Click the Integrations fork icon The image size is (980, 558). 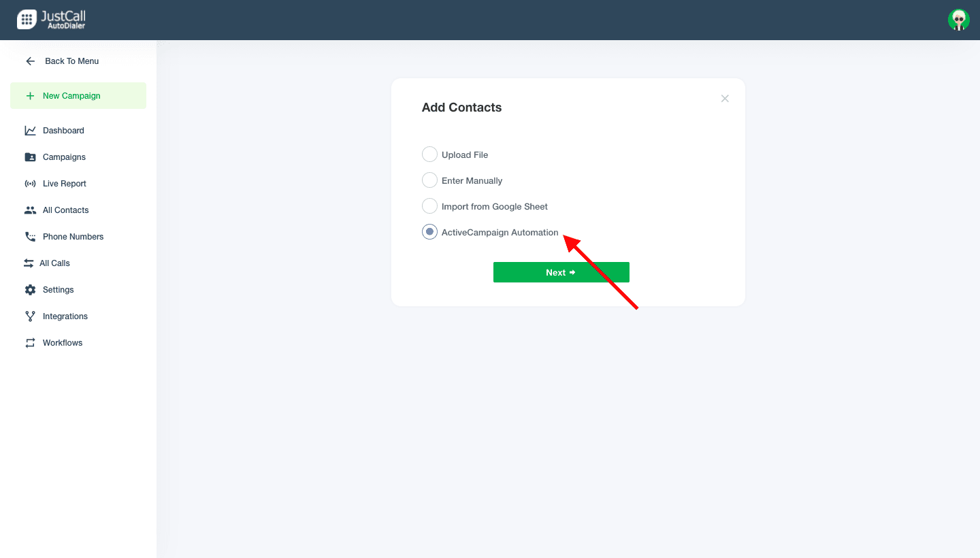(x=30, y=316)
